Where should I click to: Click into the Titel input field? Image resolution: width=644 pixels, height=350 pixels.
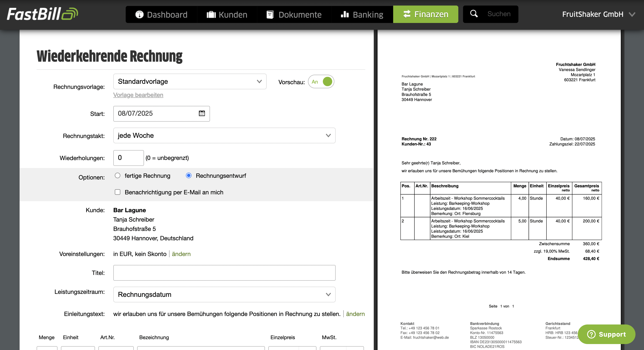(x=224, y=273)
